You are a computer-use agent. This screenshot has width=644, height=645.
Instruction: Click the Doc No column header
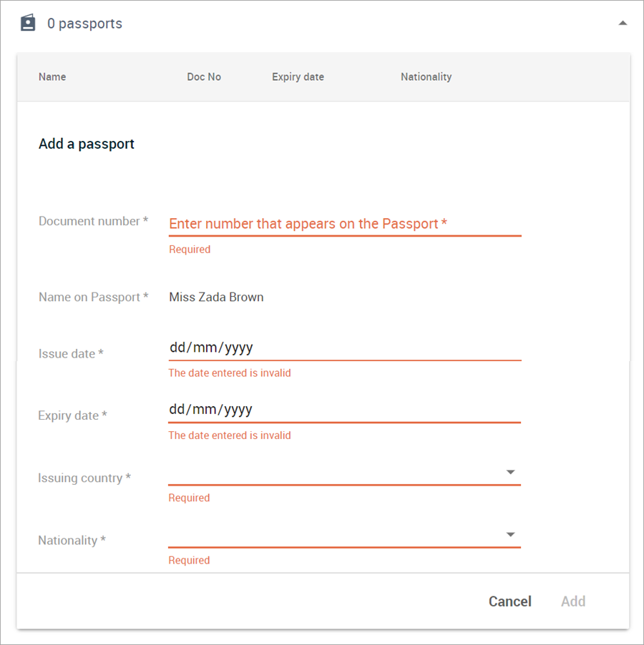(204, 77)
